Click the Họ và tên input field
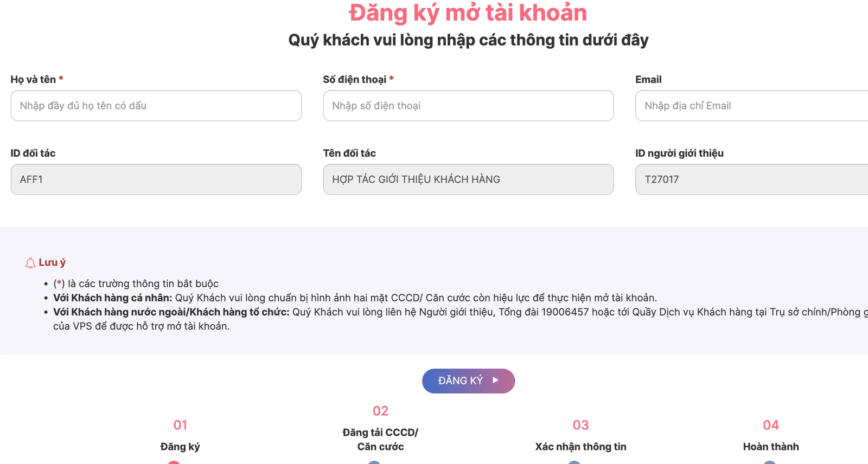The image size is (868, 464). click(156, 106)
